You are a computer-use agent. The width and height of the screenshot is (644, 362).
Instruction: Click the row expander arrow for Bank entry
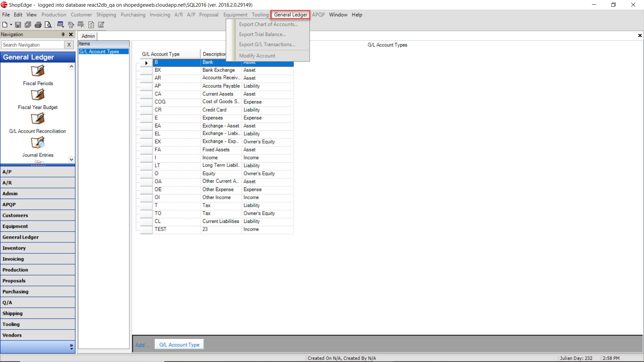coord(146,62)
